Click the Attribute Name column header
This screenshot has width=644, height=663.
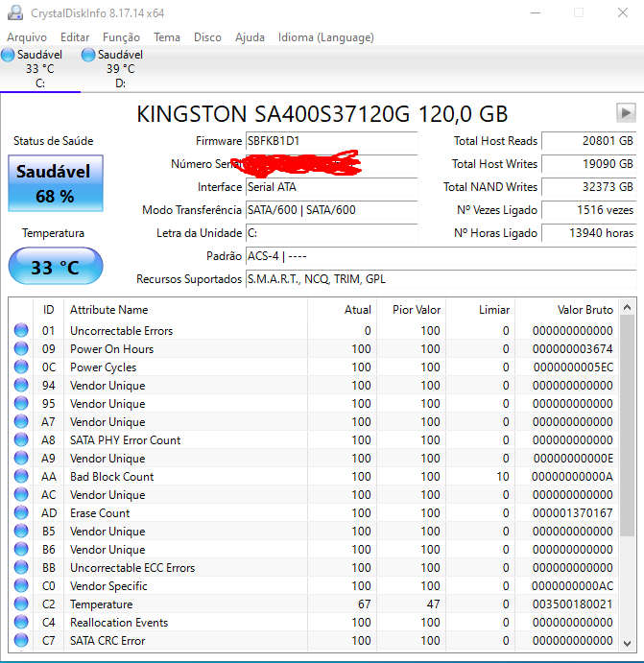185,310
